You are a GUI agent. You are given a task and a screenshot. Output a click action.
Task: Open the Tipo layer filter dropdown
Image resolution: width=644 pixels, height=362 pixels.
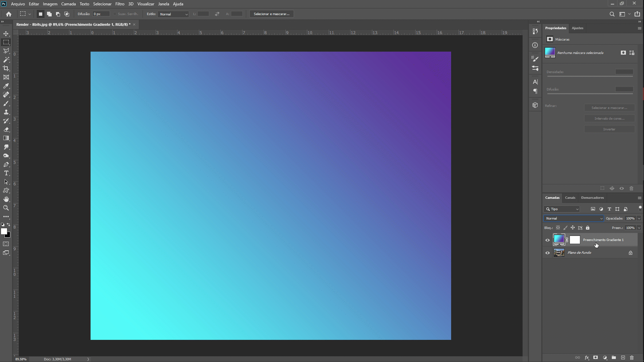click(x=562, y=209)
